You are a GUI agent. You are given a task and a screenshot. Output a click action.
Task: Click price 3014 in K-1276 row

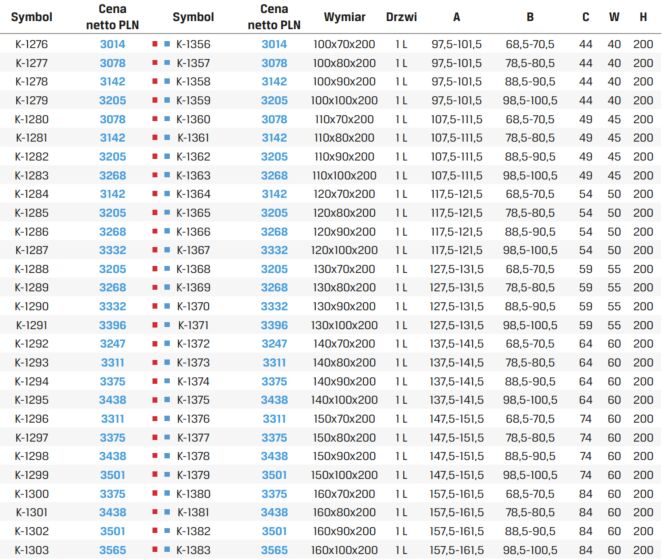click(112, 44)
